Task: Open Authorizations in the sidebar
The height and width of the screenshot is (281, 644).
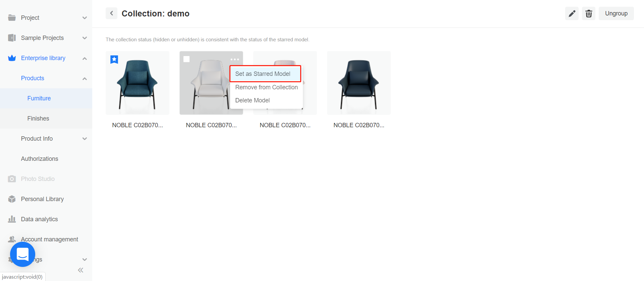Action: pyautogui.click(x=40, y=159)
